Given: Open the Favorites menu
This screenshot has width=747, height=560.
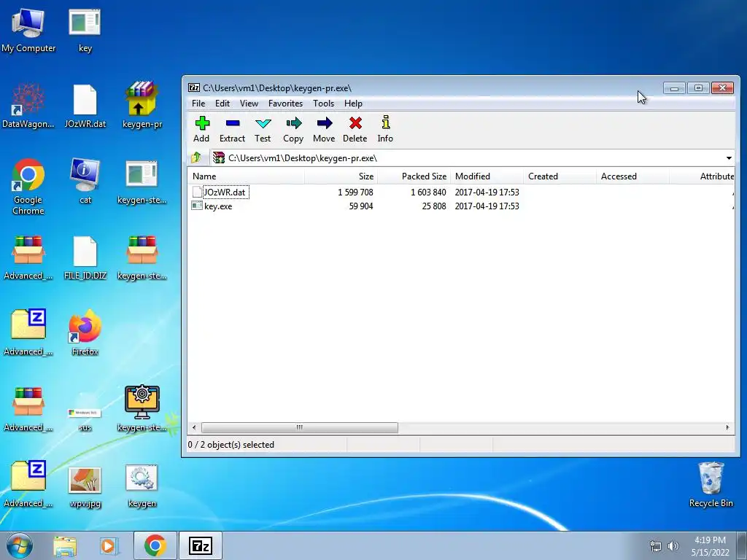Looking at the screenshot, I should tap(285, 104).
